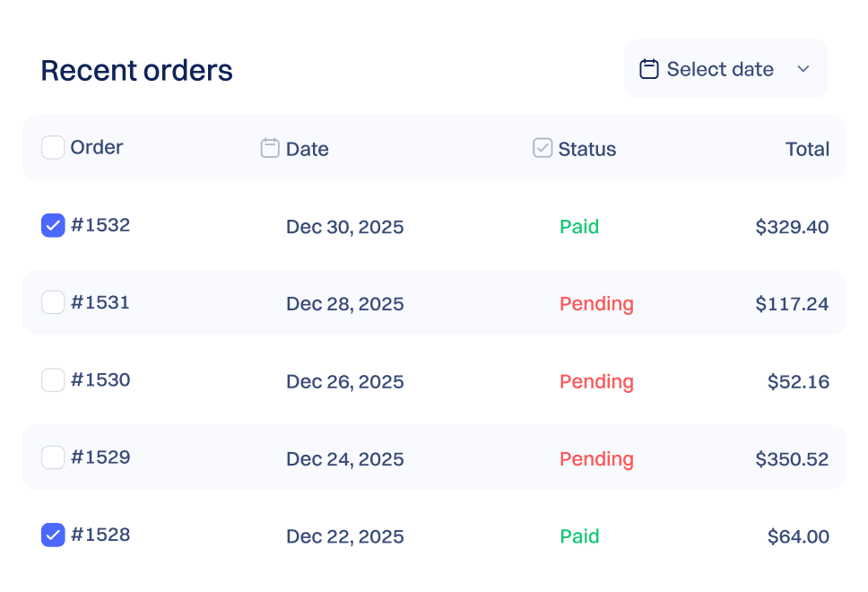Click the Order column header
Screen dimensions: 868x592
[x=96, y=147]
